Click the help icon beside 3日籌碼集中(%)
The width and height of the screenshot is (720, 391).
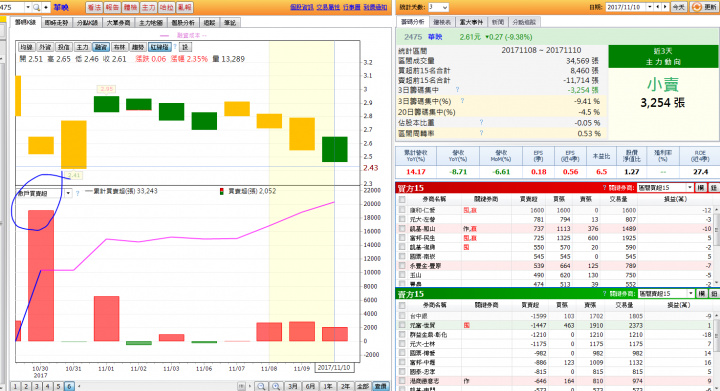[462, 101]
